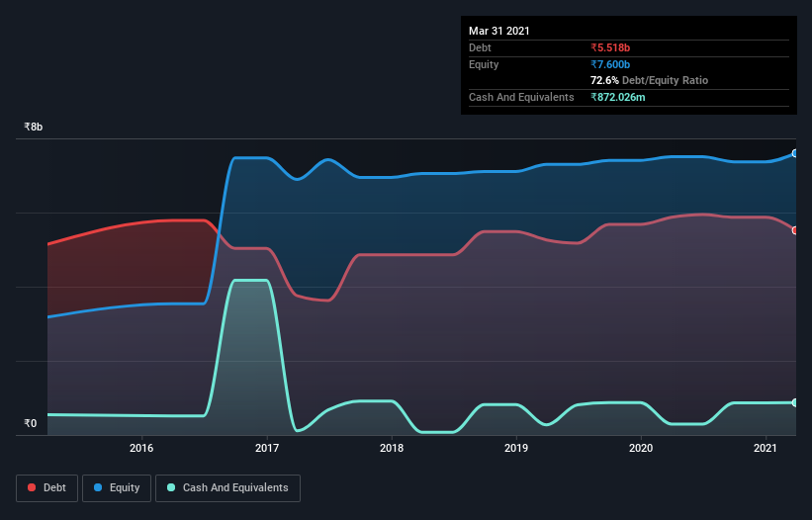The image size is (812, 520).
Task: Click the ₹7.600b equity value
Action: [x=610, y=64]
